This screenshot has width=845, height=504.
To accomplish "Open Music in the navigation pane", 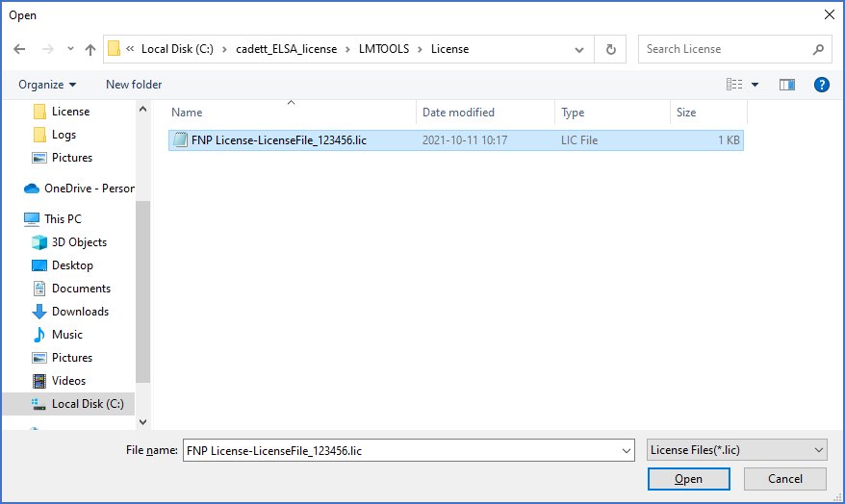I will coord(66,335).
